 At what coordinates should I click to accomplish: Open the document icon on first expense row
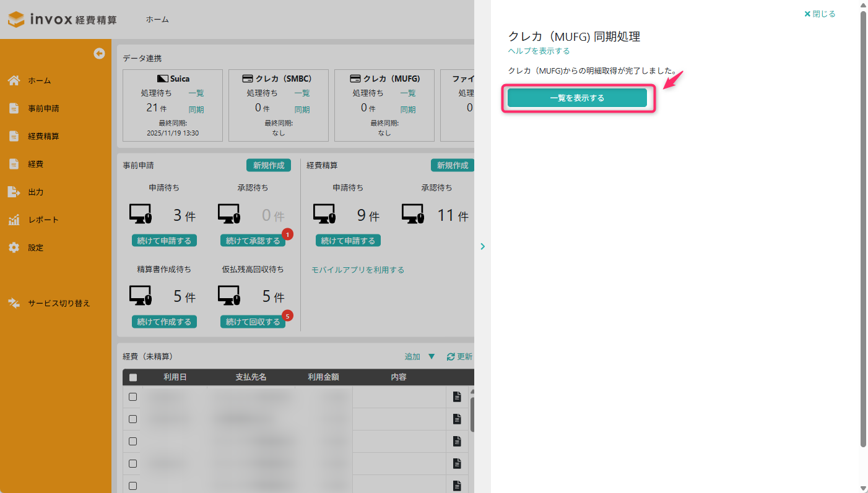tap(457, 397)
